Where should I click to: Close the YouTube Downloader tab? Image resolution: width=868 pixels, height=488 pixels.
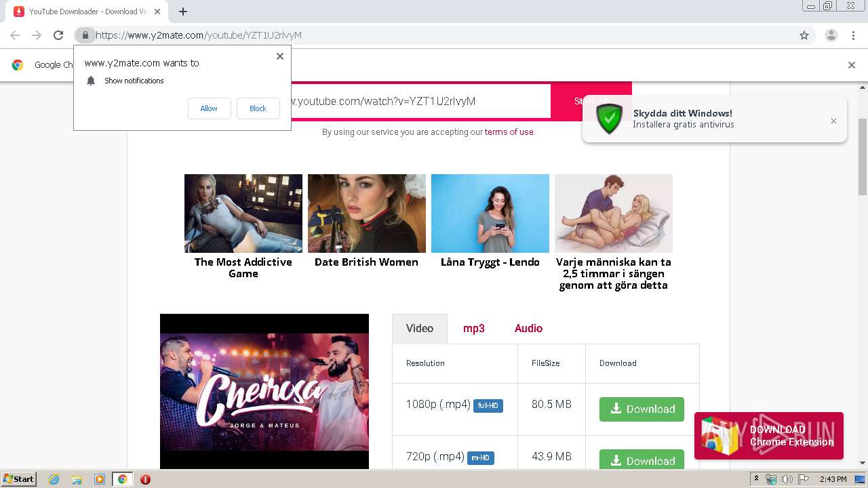[x=158, y=12]
